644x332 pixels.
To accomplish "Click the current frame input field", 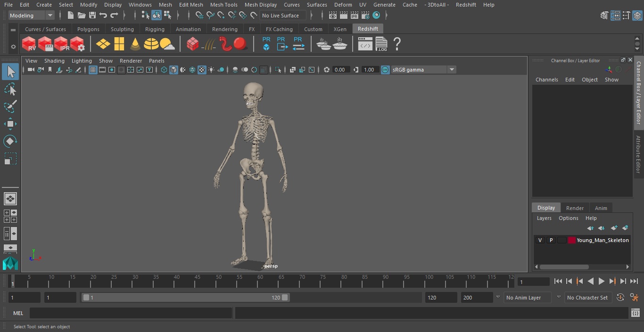I will [533, 282].
